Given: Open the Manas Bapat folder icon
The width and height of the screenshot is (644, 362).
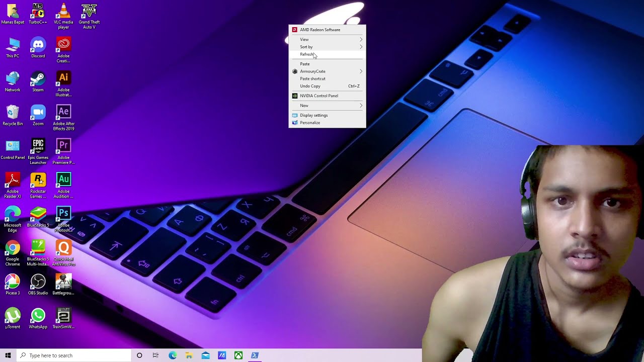Looking at the screenshot, I should tap(13, 15).
